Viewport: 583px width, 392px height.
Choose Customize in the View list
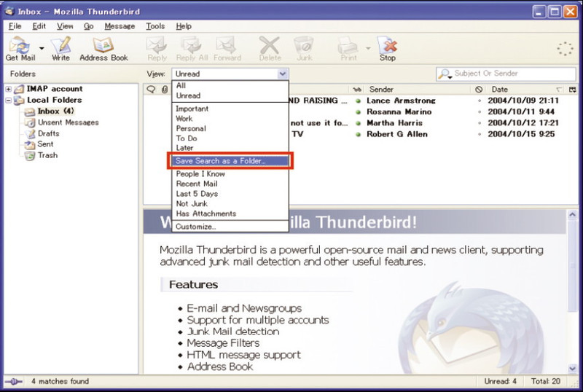(230, 227)
